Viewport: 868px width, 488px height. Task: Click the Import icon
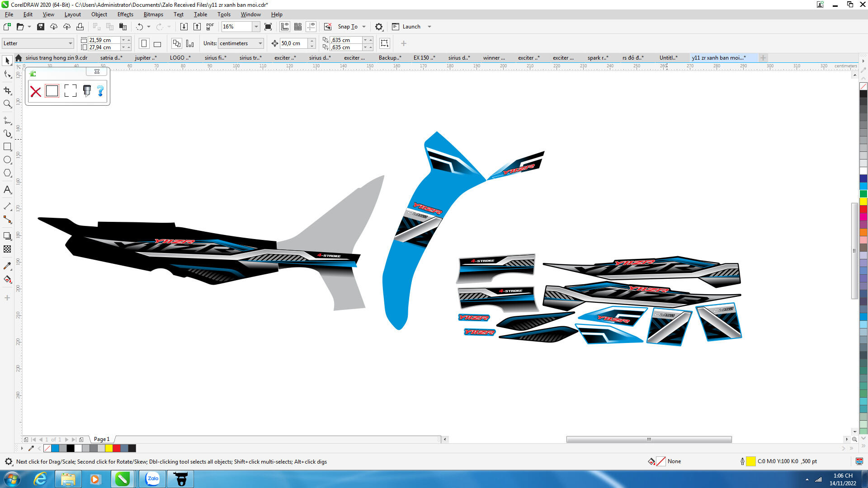click(x=184, y=27)
